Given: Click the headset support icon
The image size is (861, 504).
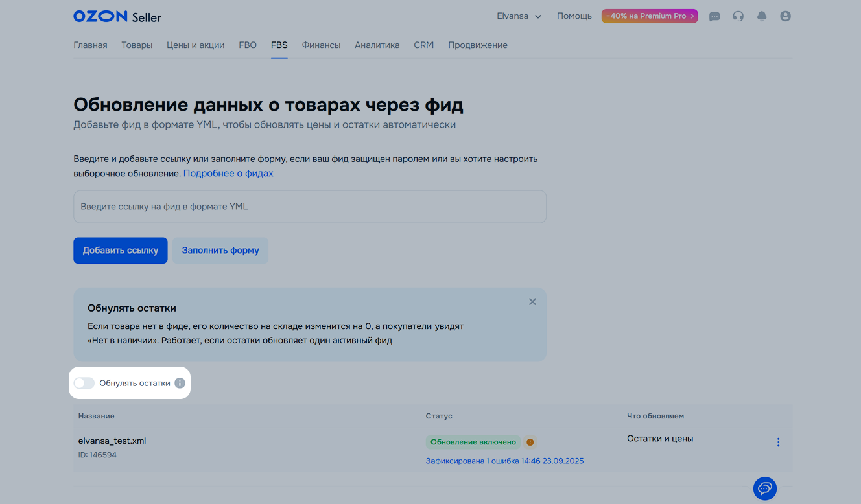Looking at the screenshot, I should [738, 16].
